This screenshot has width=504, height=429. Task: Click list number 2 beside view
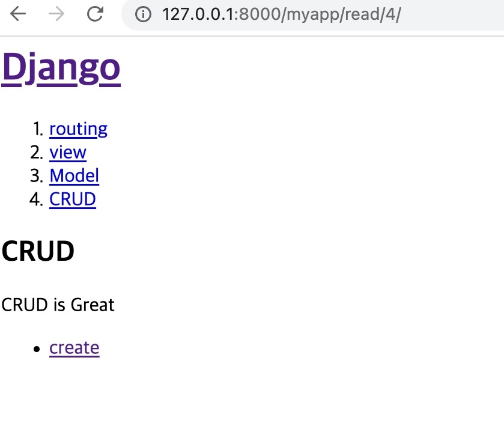(x=37, y=153)
